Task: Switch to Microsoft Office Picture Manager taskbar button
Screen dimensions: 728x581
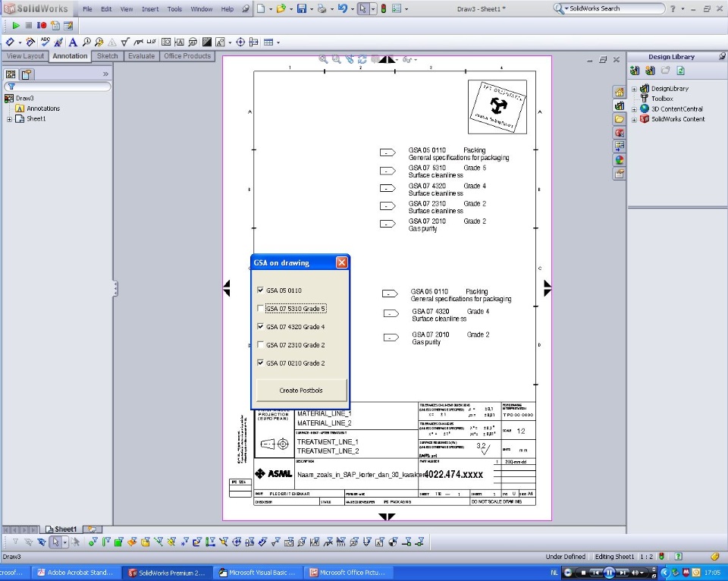Action: tap(348, 573)
